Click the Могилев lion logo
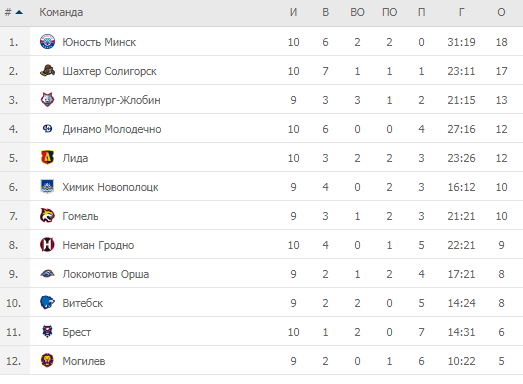This screenshot has width=523, height=384. (x=47, y=360)
